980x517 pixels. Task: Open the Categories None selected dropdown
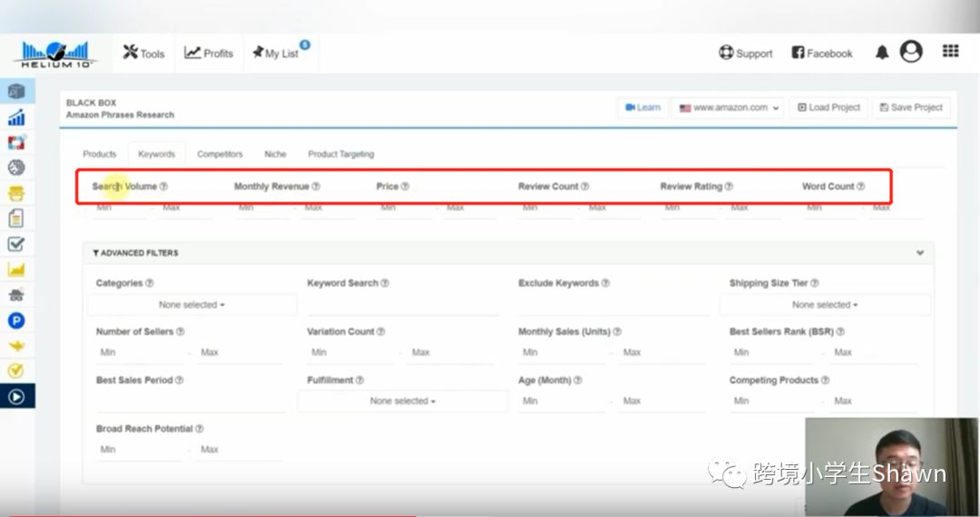tap(191, 305)
